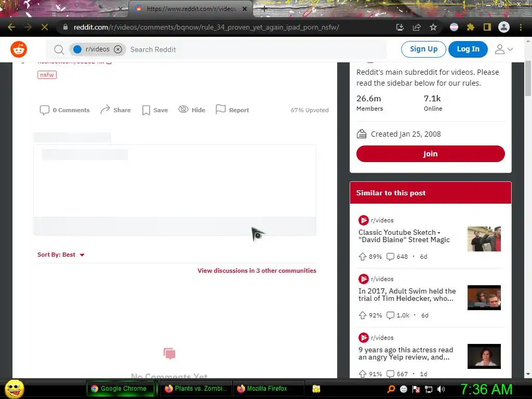Hide this post

(x=192, y=110)
